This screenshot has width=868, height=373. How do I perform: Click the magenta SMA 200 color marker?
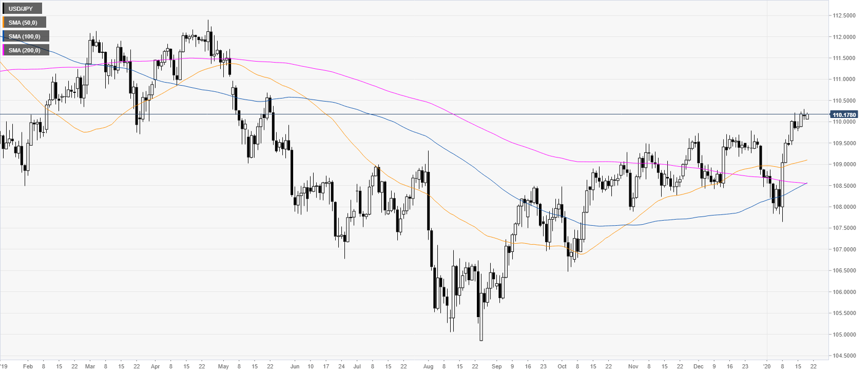[x=4, y=50]
